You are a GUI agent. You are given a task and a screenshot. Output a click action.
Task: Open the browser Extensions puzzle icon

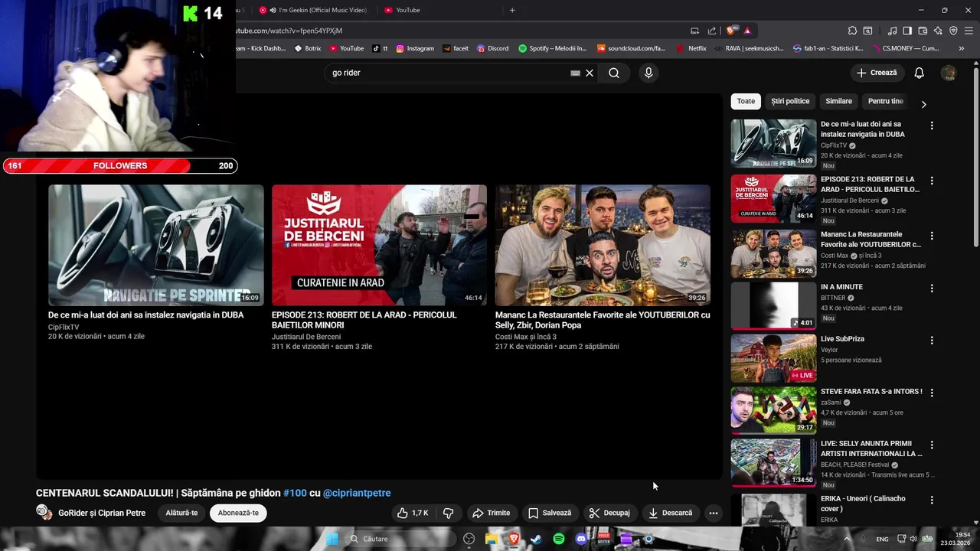(852, 31)
